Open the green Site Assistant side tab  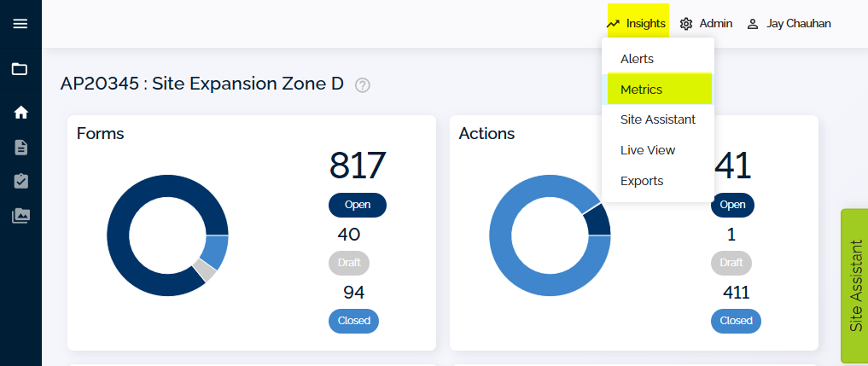(x=854, y=286)
